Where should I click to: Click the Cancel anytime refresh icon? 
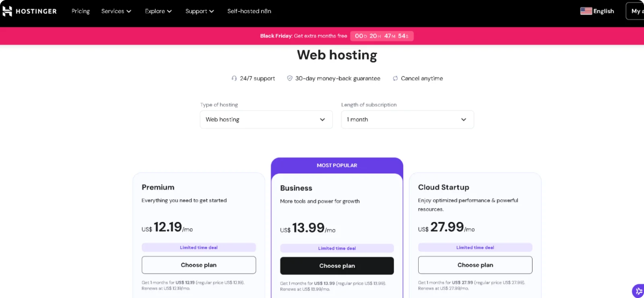[x=395, y=78]
